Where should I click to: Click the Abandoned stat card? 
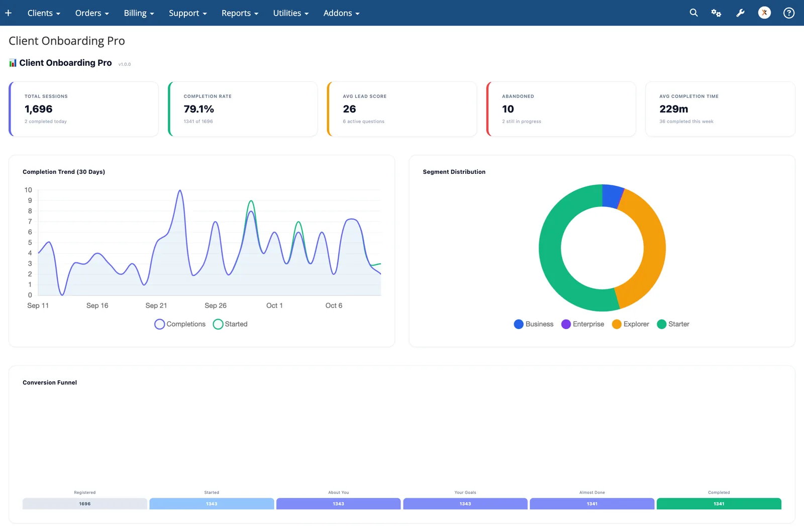tap(561, 109)
